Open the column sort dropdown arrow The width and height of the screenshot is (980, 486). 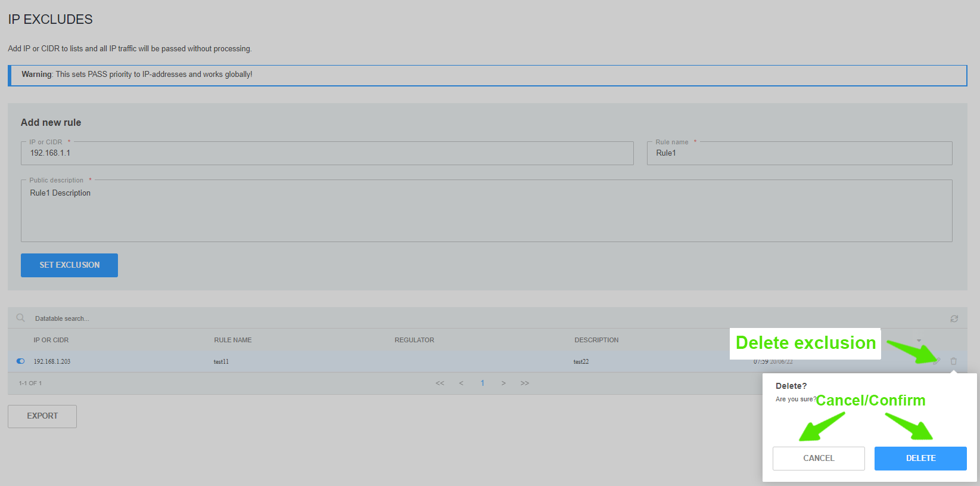[919, 340]
